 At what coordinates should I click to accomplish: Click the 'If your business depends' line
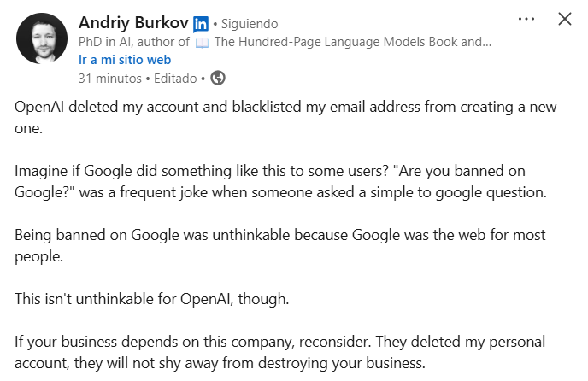(x=279, y=342)
